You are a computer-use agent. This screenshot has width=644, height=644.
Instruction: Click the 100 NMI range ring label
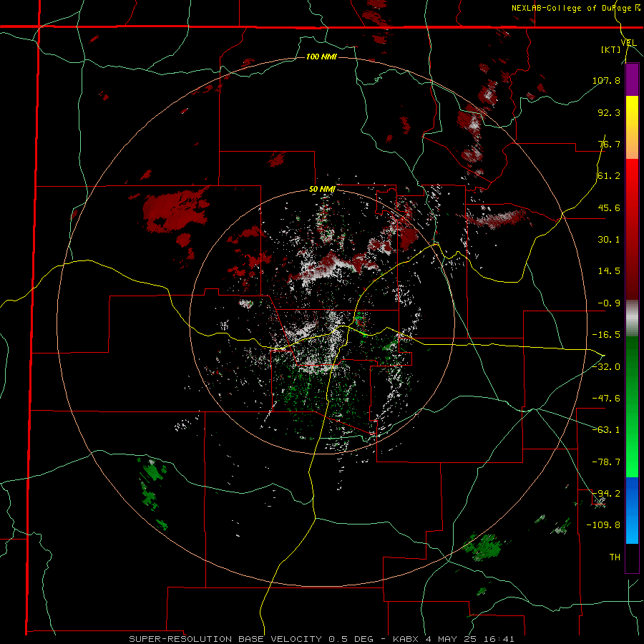321,57
